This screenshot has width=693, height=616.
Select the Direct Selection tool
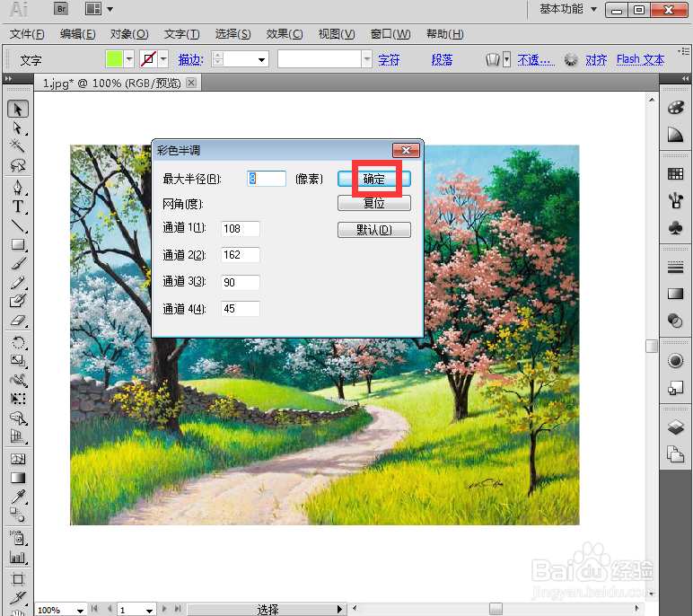(x=18, y=128)
